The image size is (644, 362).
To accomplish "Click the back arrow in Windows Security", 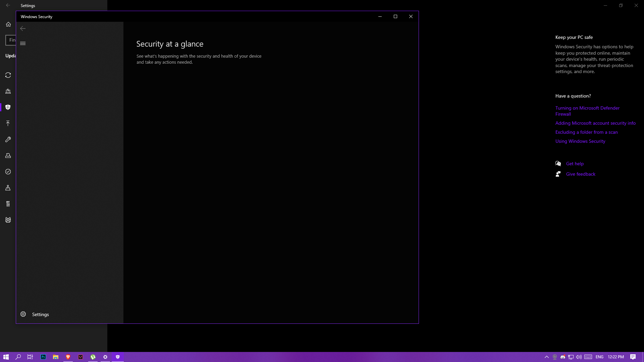I will 23,28.
